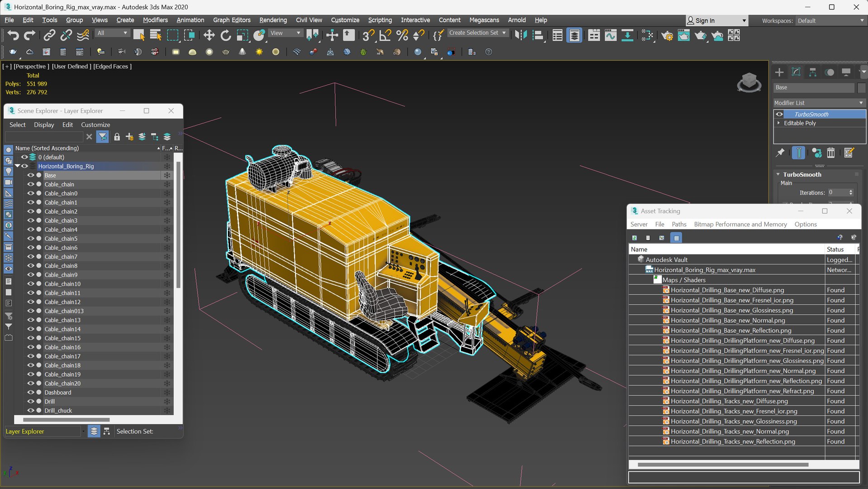Toggle the Angle Snap icon
The height and width of the screenshot is (489, 868).
[385, 35]
